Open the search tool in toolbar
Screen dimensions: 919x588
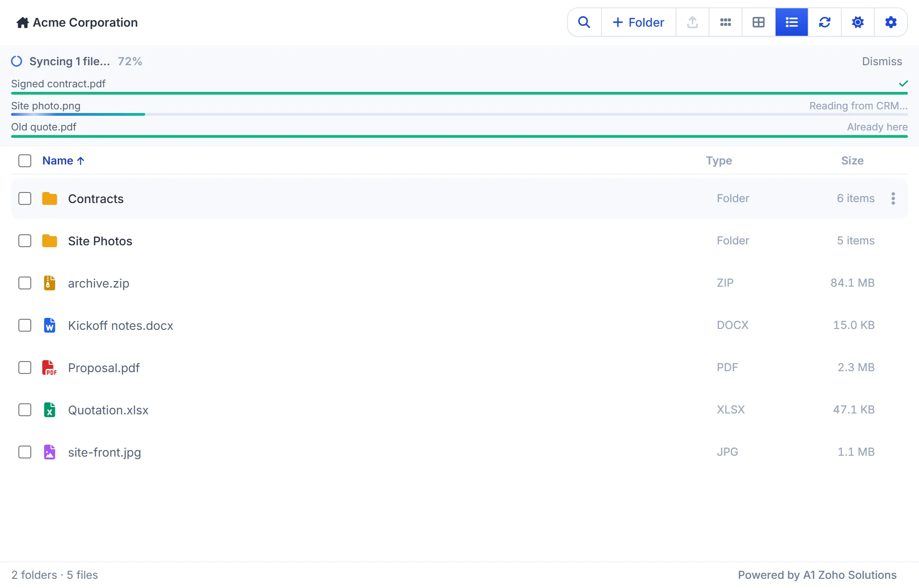click(584, 22)
